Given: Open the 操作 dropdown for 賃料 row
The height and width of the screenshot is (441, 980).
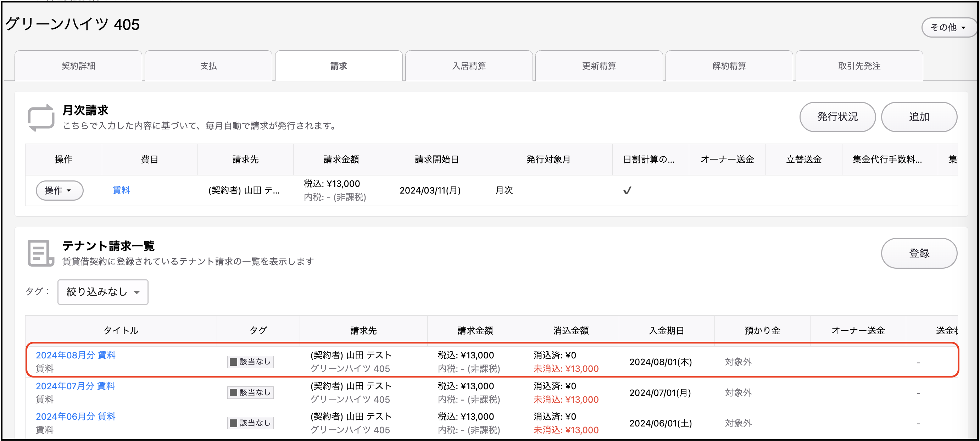Looking at the screenshot, I should (59, 190).
